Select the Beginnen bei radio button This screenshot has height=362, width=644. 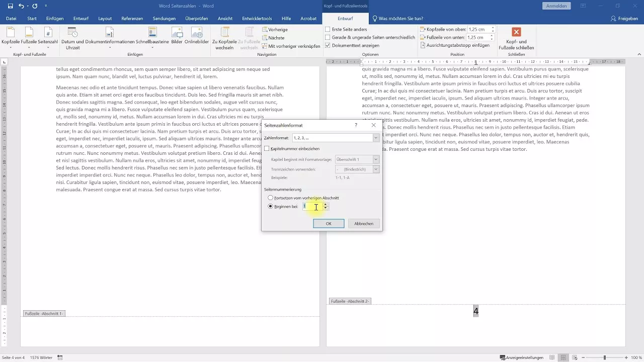(x=271, y=206)
